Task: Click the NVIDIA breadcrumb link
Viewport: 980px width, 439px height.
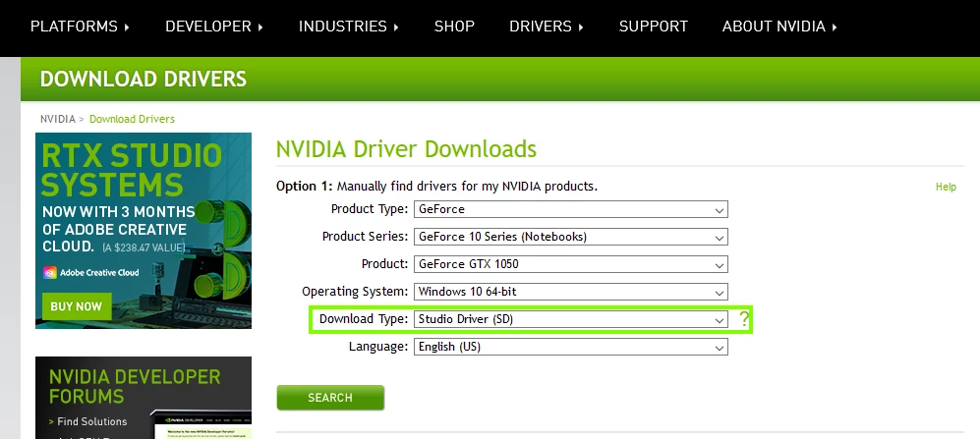Action: [57, 119]
